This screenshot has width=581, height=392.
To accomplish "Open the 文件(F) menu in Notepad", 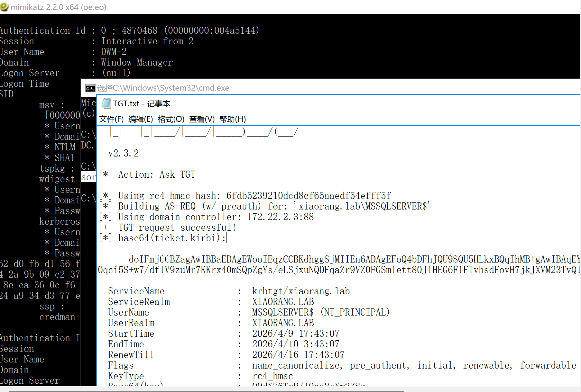I will (111, 119).
